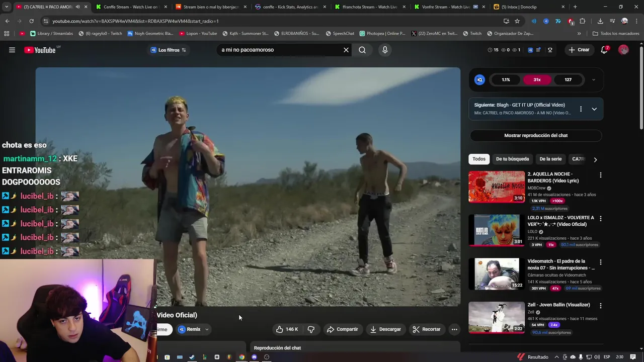Go back in browser history

tap(7, 21)
